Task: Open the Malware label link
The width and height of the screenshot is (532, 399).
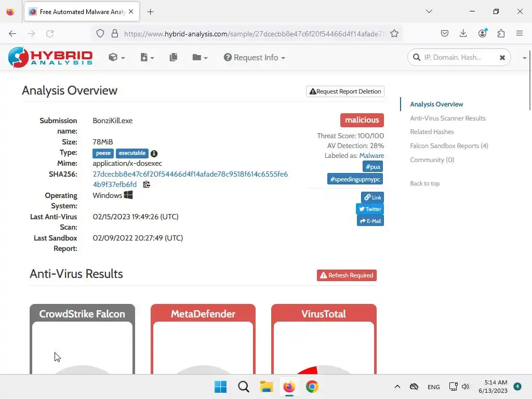Action: click(x=371, y=155)
